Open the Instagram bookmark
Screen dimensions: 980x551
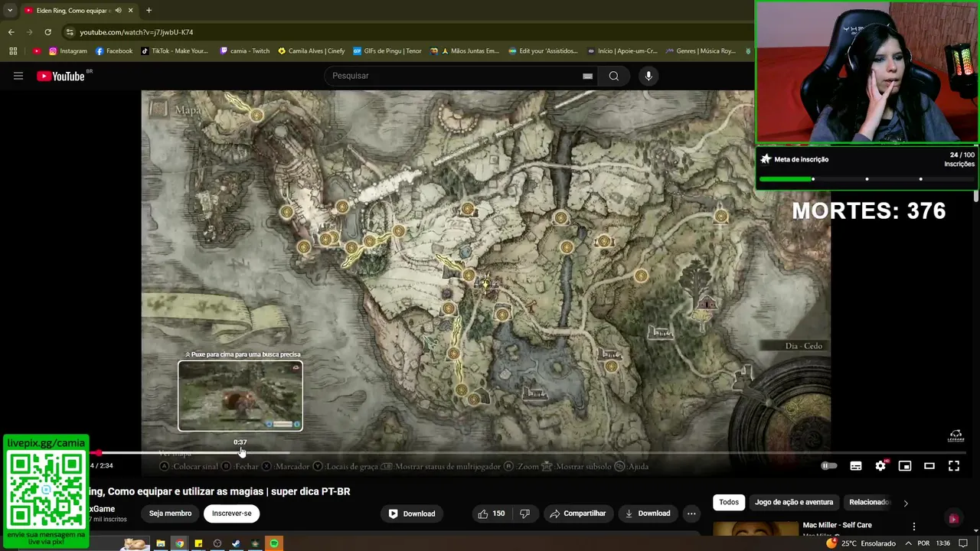click(x=68, y=51)
